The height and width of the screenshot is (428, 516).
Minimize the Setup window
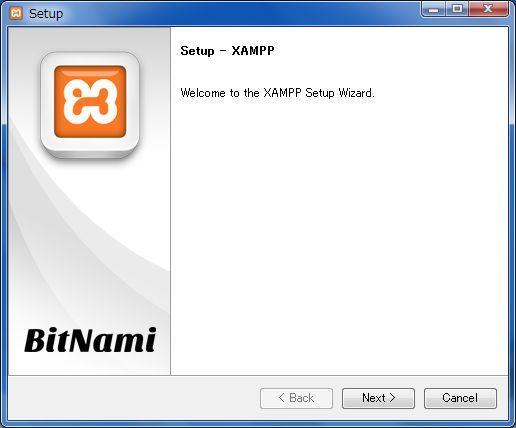point(433,9)
